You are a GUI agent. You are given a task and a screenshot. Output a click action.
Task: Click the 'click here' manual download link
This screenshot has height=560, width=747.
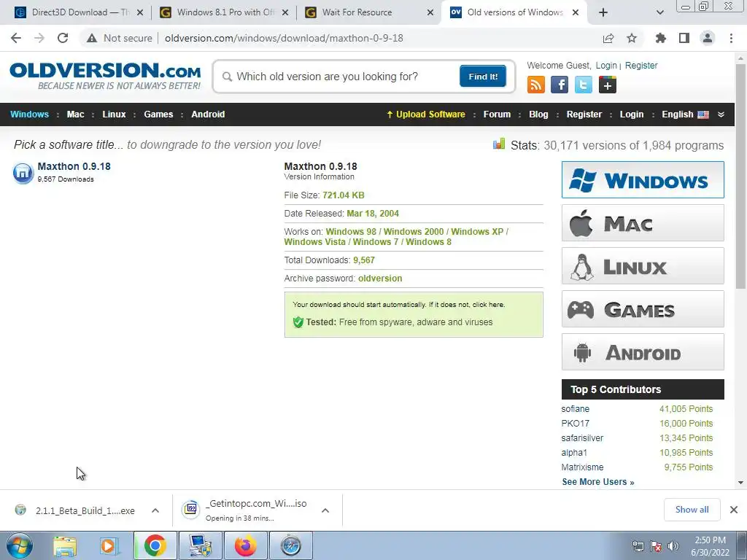488,304
